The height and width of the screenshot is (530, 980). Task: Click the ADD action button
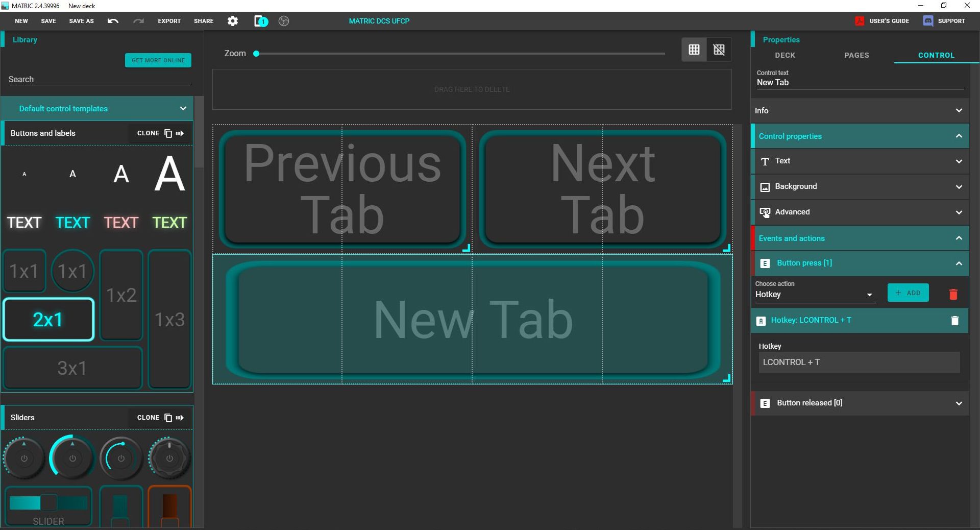pos(908,293)
